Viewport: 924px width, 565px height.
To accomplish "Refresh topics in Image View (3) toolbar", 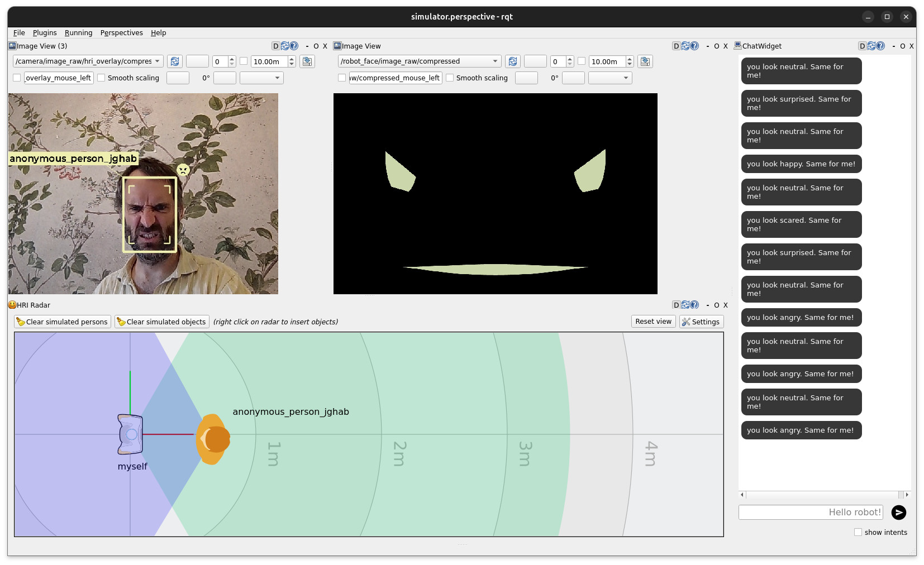I will coord(175,61).
